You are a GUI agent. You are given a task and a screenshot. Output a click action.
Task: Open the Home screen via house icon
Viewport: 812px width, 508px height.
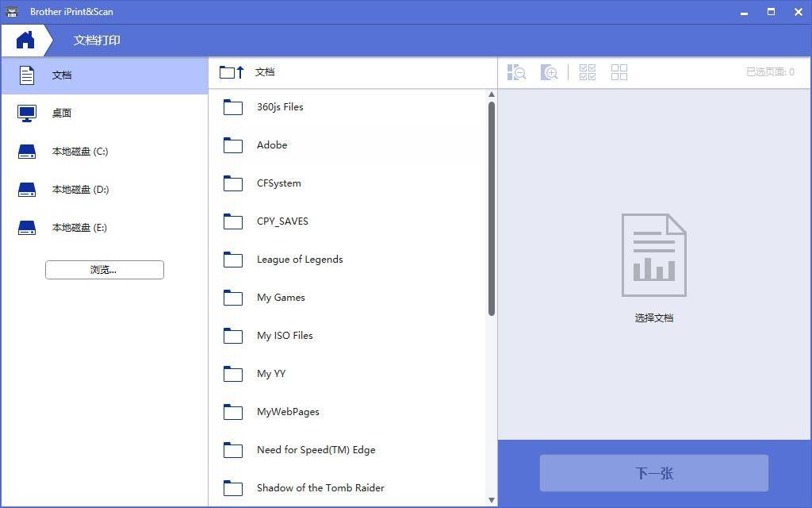(27, 39)
